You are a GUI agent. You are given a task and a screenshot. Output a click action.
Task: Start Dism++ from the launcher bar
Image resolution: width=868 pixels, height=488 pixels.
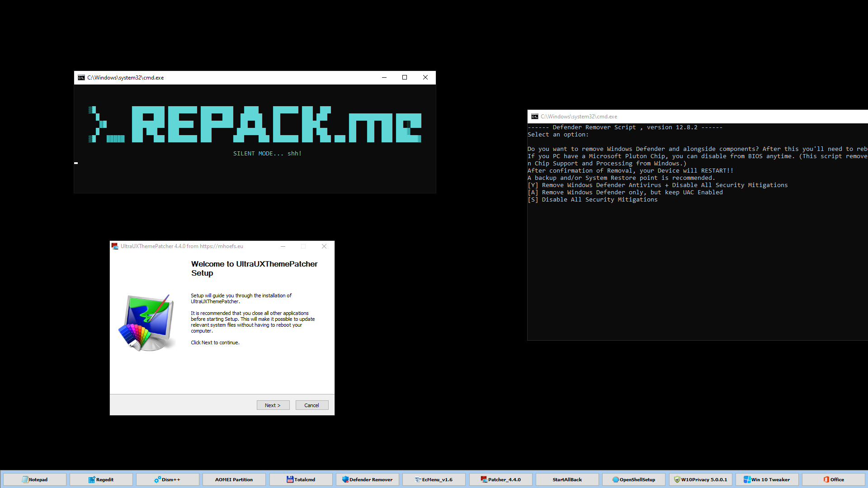coord(168,479)
